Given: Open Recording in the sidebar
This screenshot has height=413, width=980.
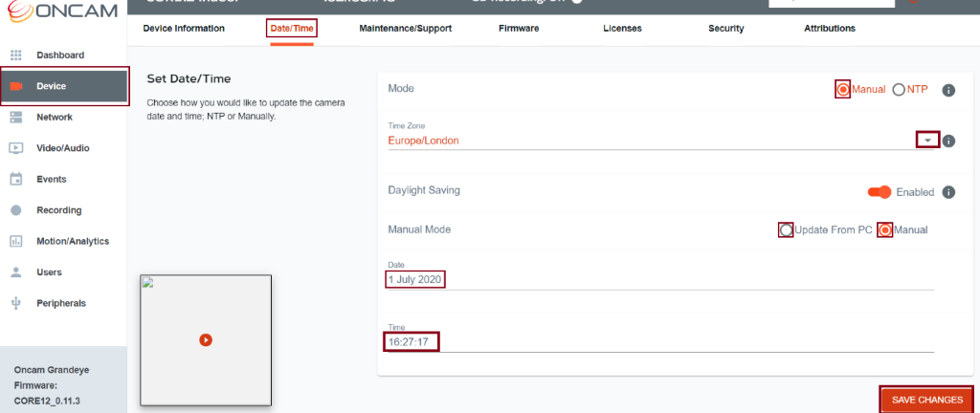Looking at the screenshot, I should (64, 210).
